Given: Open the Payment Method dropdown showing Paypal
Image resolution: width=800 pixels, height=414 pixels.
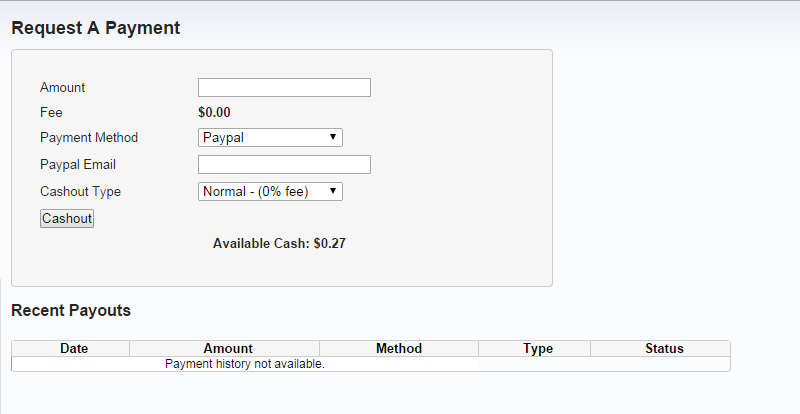Looking at the screenshot, I should click(270, 138).
